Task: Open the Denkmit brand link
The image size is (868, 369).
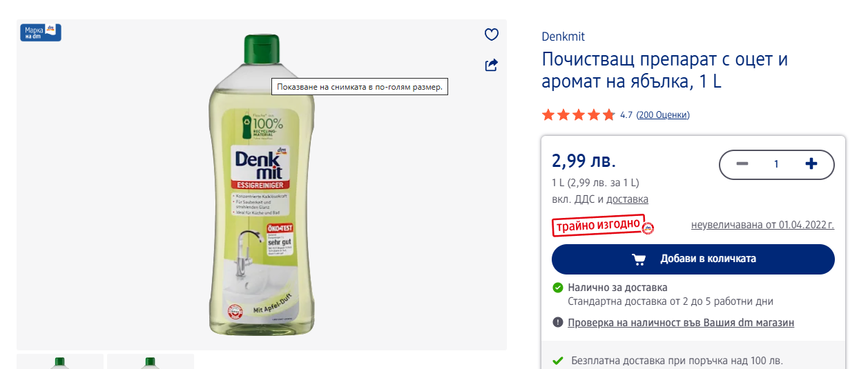Action: click(563, 37)
